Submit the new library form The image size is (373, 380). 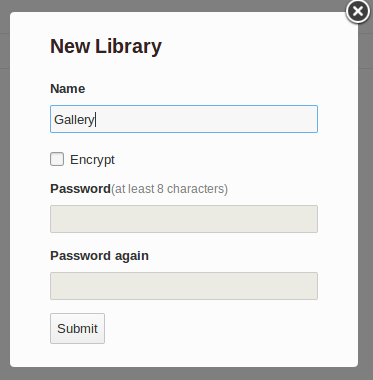coord(77,328)
